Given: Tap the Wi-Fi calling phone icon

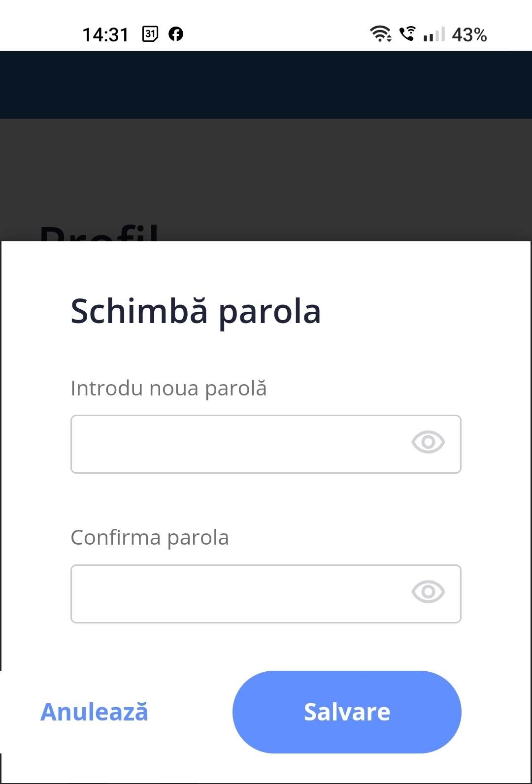Looking at the screenshot, I should click(407, 33).
